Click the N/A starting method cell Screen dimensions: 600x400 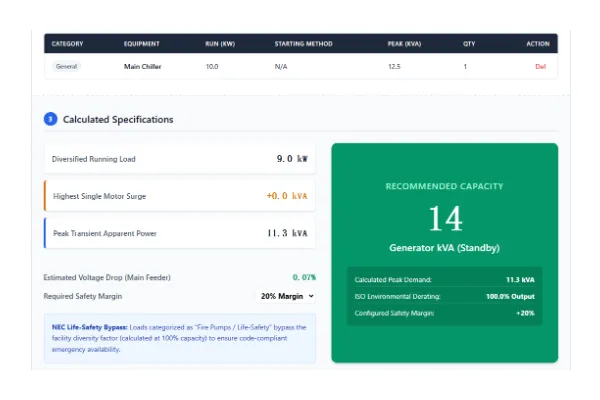[x=281, y=67]
